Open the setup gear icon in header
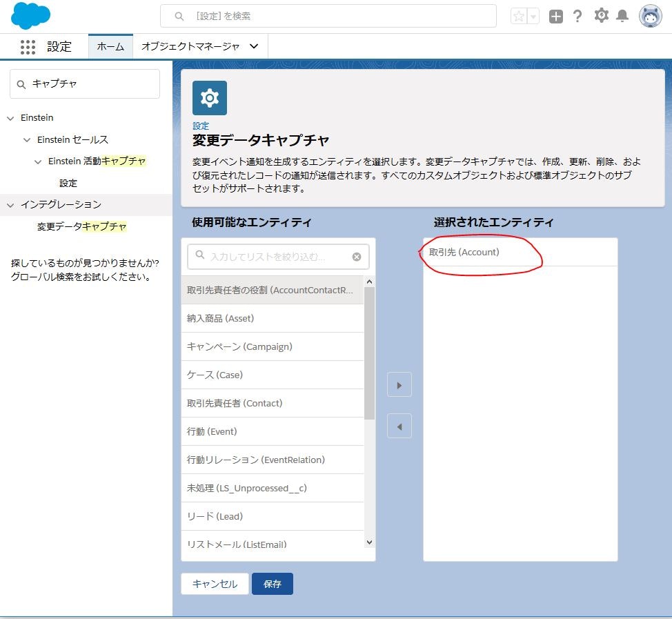 click(x=601, y=15)
